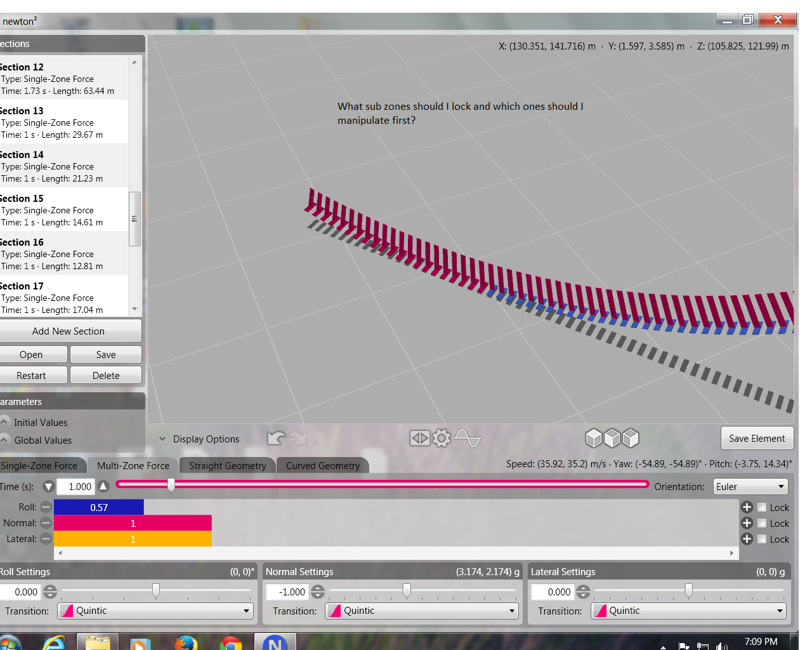
Task: Click the left-right arrows view icon
Action: coord(419,438)
